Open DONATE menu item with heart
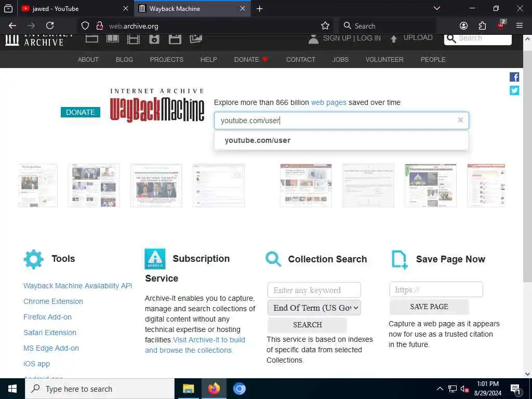The width and height of the screenshot is (532, 399). click(251, 60)
